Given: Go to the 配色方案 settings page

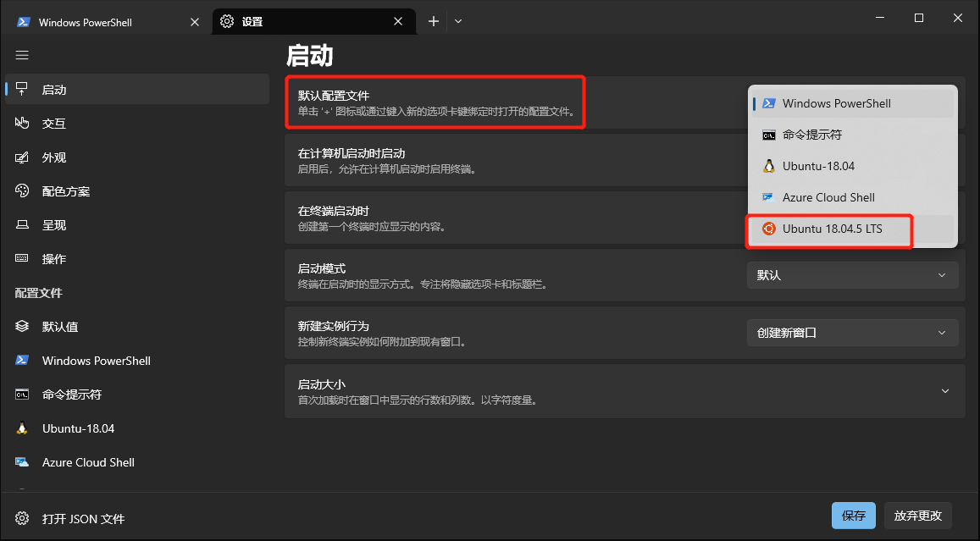Looking at the screenshot, I should [x=137, y=191].
